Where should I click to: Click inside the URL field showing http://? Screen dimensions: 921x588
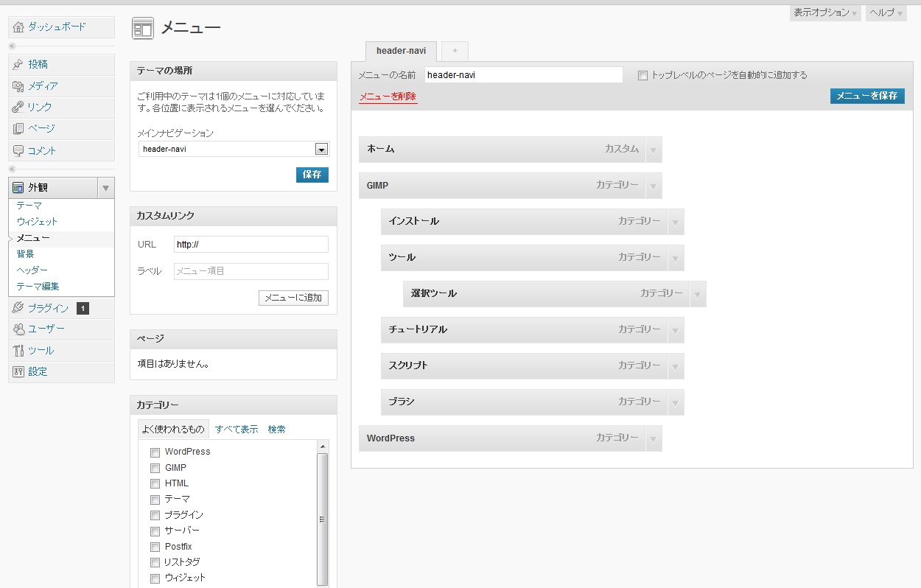pos(251,244)
